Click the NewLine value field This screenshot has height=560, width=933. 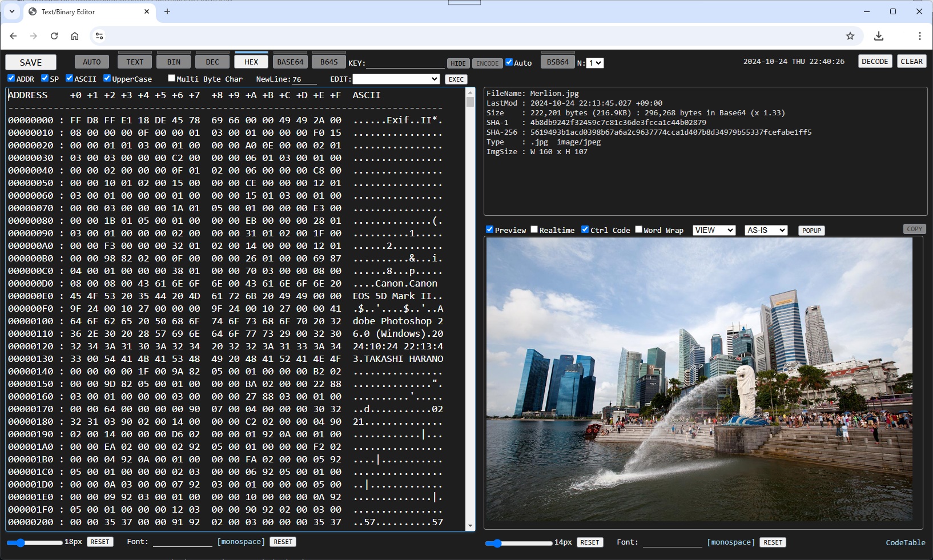point(305,79)
